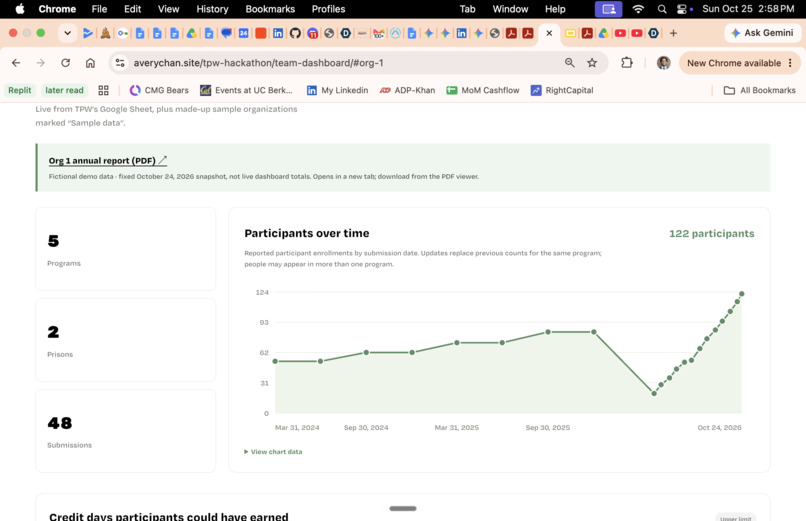Expand the tab search dropdown

click(67, 33)
